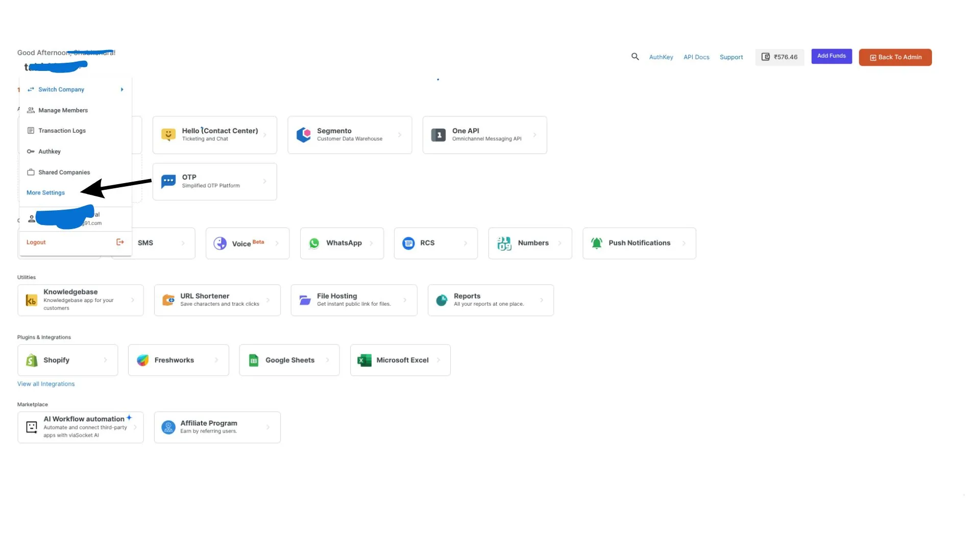Expand the Switch Company submenu arrow
Viewport: 980px width, 551px height.
click(x=122, y=89)
